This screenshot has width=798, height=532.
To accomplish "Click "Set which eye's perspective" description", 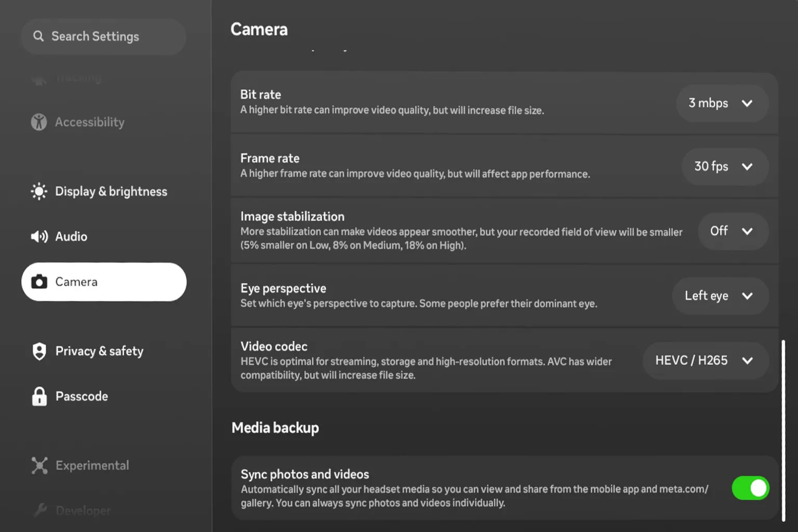I will point(418,303).
